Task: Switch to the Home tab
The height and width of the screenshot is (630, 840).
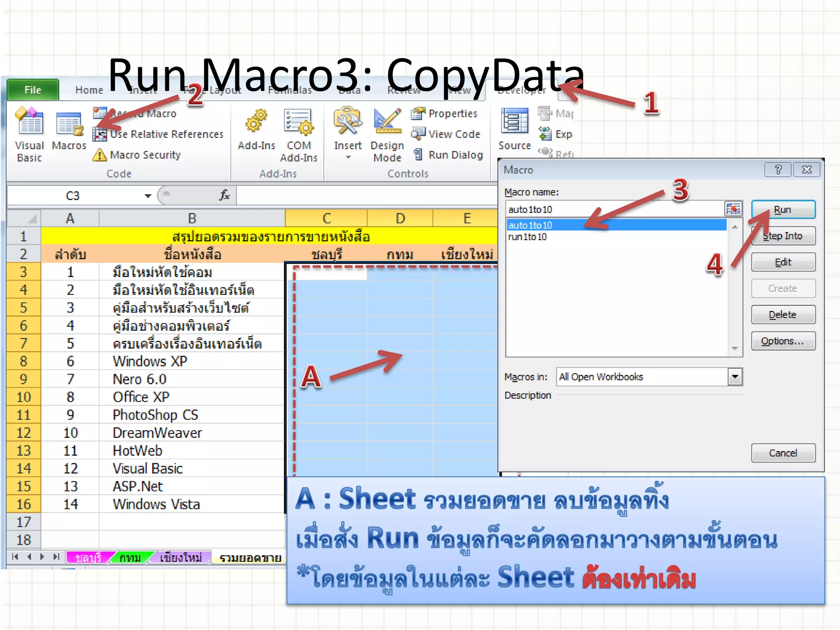Action: tap(89, 90)
